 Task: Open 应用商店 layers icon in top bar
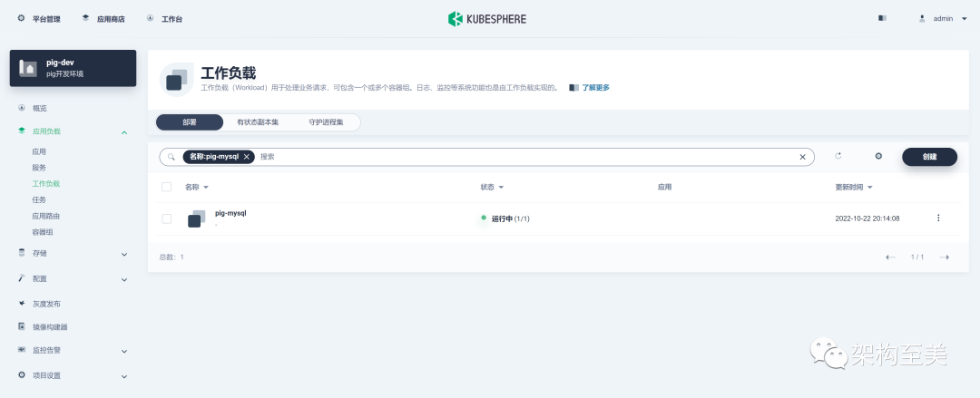click(x=85, y=18)
